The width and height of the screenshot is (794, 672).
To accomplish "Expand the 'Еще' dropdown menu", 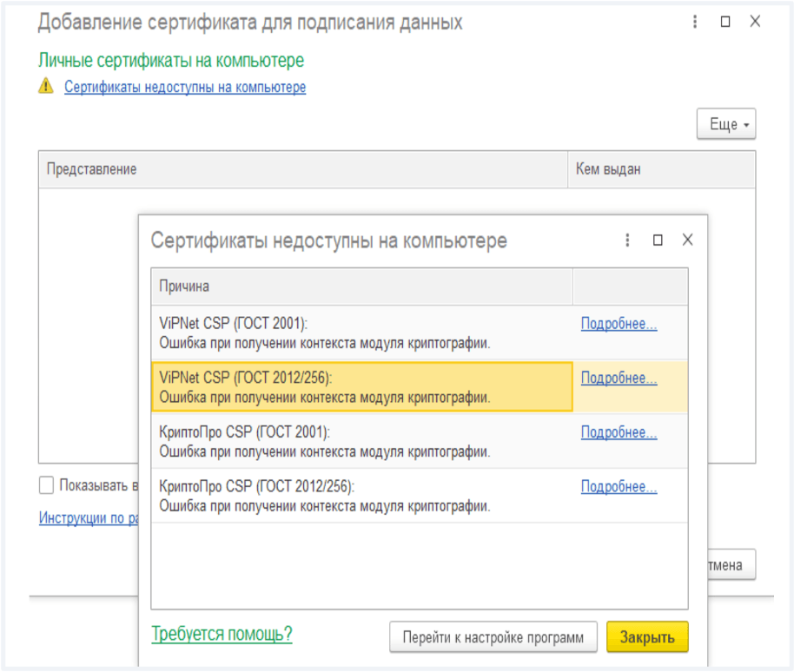I will [726, 125].
